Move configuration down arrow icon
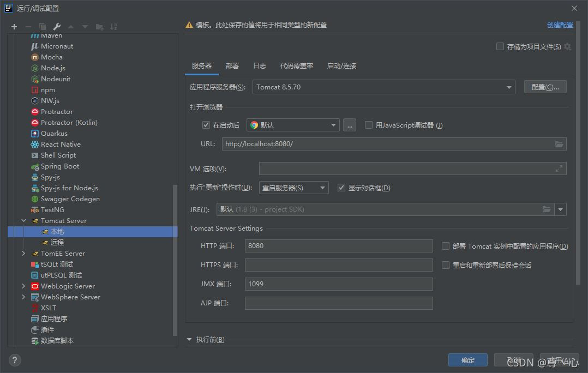 click(x=85, y=27)
